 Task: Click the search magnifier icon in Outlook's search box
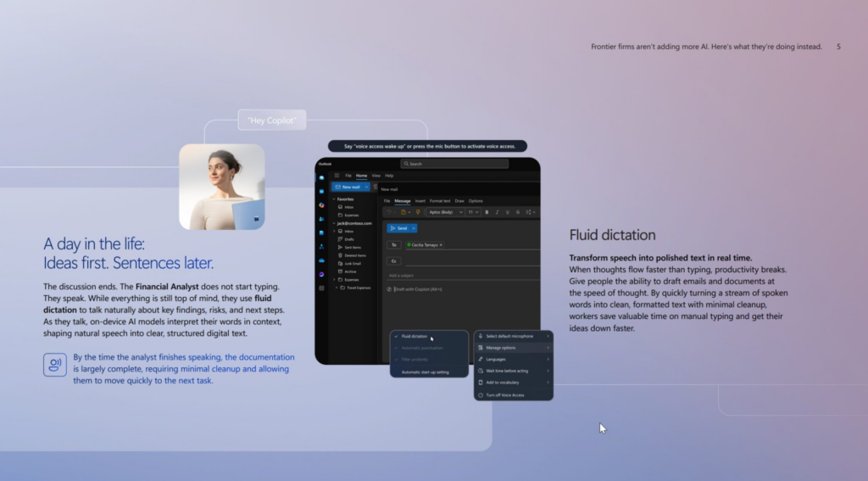pos(406,164)
